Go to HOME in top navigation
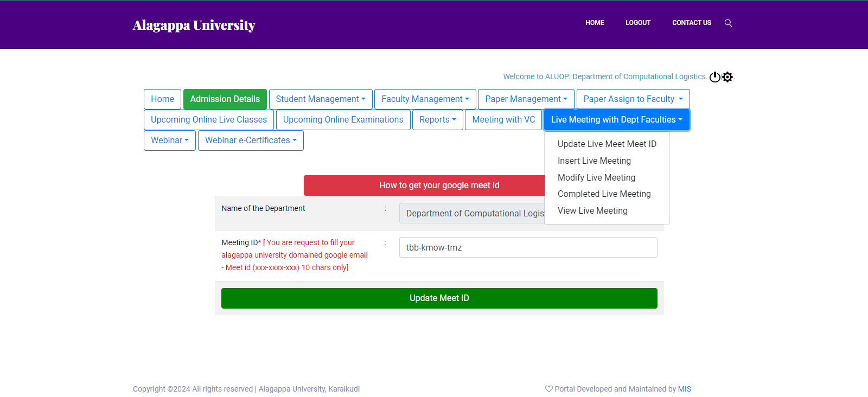Image resolution: width=868 pixels, height=397 pixels. pyautogui.click(x=595, y=23)
